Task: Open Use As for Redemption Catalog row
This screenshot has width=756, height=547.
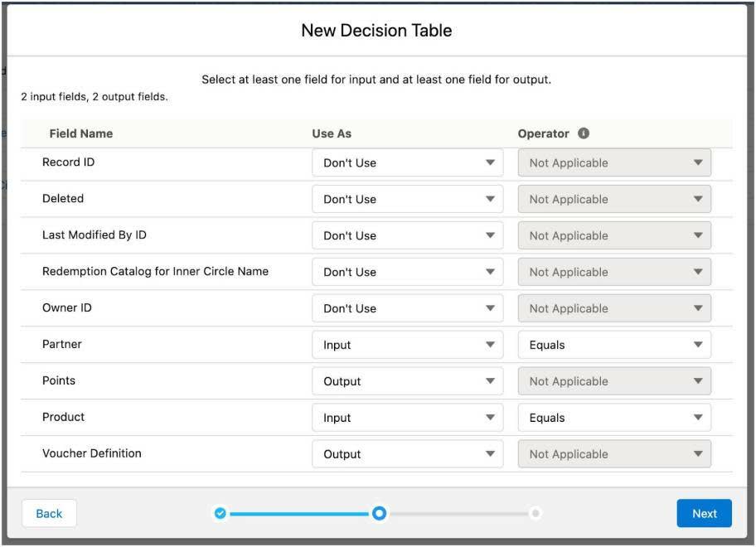Action: point(407,271)
